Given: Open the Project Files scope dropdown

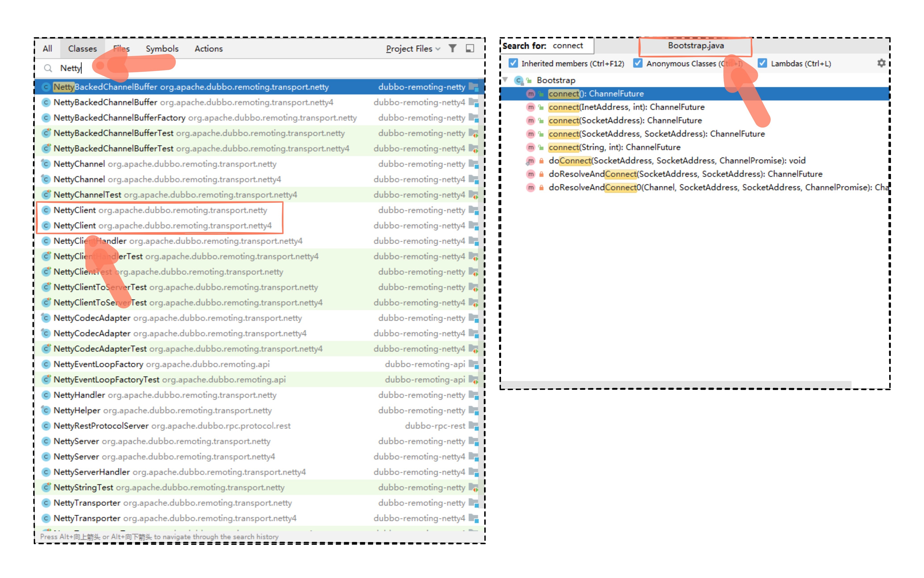Looking at the screenshot, I should [x=413, y=48].
